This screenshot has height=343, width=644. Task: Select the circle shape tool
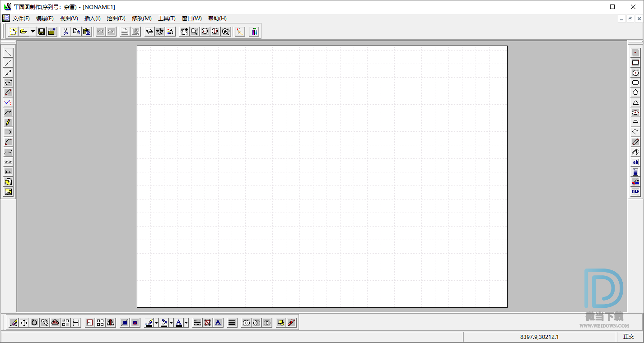coord(635,73)
